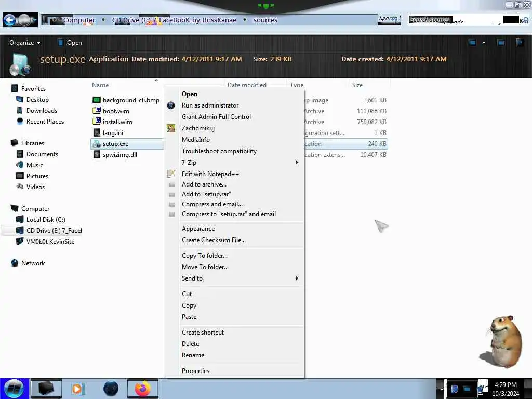Click Computer in the address bar
The height and width of the screenshot is (399, 532).
(79, 20)
